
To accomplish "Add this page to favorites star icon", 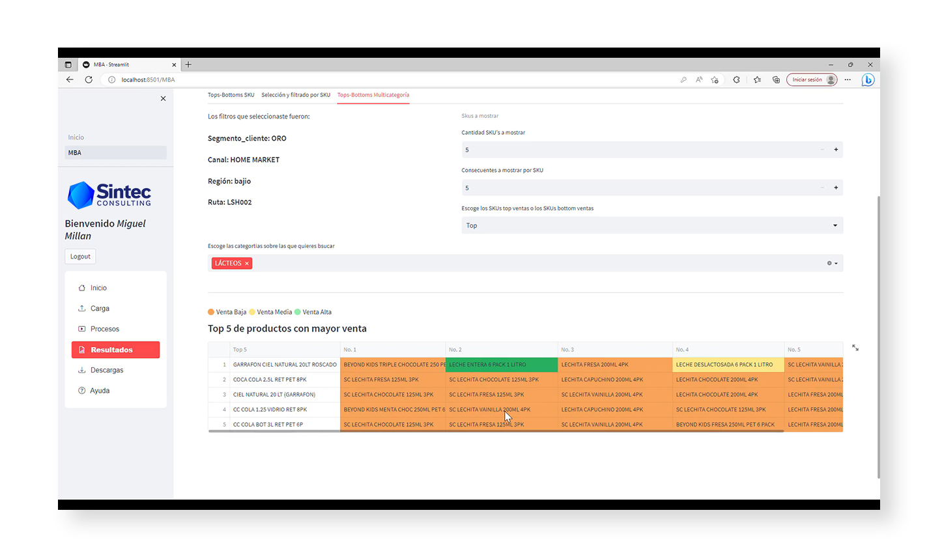I will 715,79.
